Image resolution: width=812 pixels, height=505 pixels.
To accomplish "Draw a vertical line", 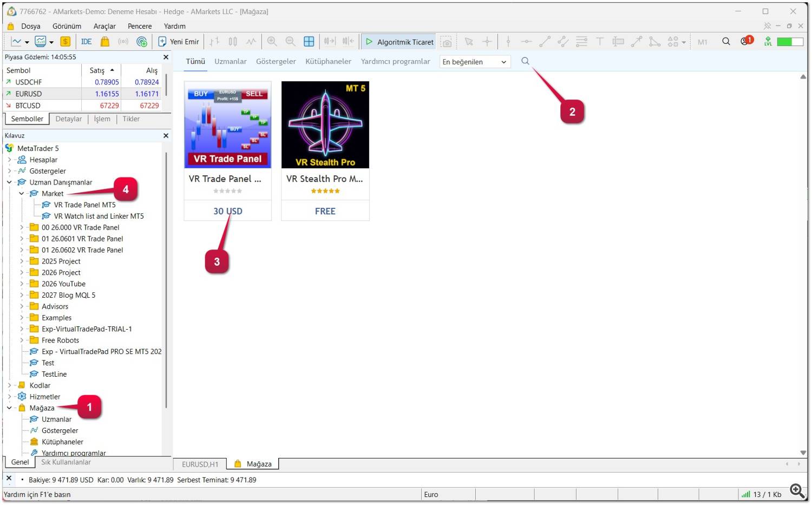I will click(x=508, y=42).
